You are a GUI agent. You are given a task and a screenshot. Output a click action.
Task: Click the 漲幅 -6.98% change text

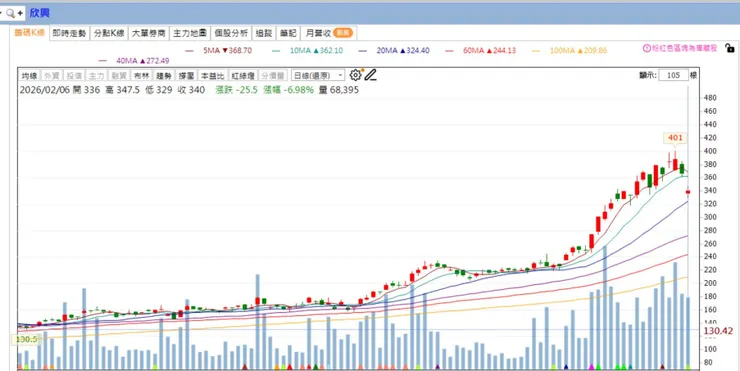click(x=288, y=90)
